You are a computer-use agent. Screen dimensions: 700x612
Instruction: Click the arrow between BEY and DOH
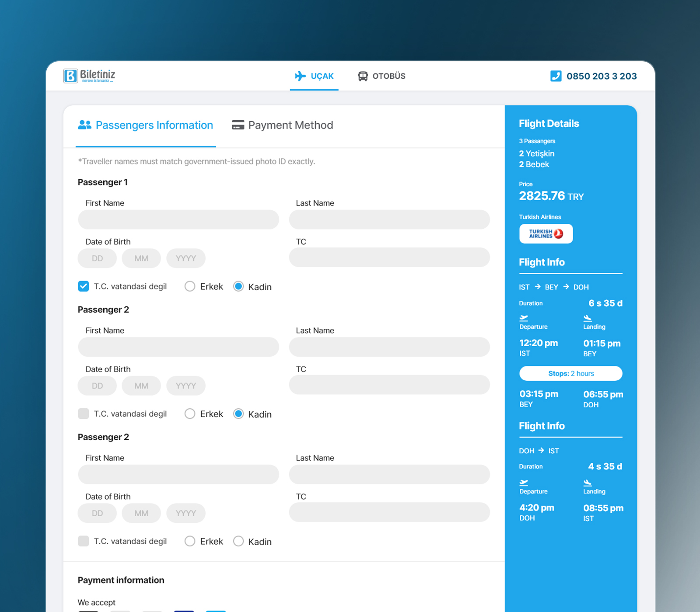tap(566, 287)
